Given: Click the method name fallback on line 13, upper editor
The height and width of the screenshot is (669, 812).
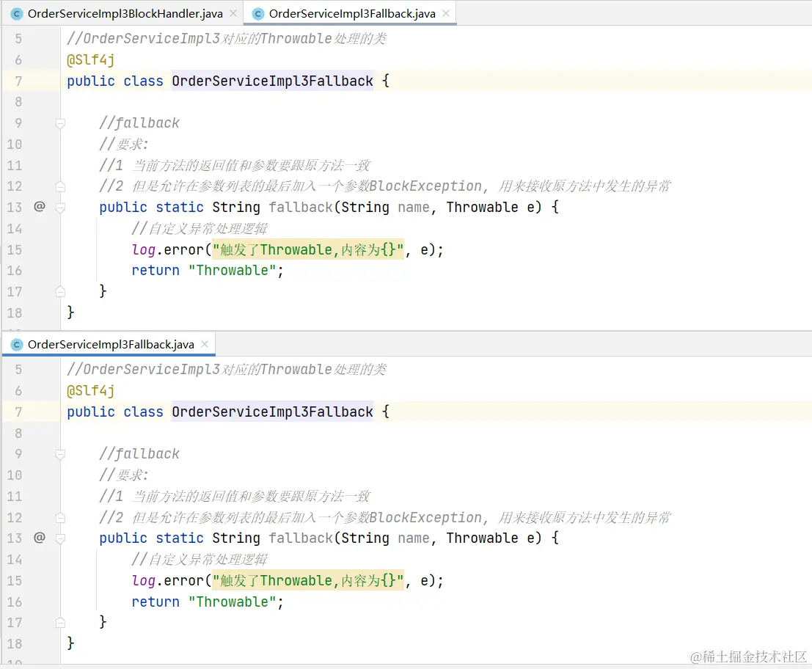Looking at the screenshot, I should click(301, 207).
